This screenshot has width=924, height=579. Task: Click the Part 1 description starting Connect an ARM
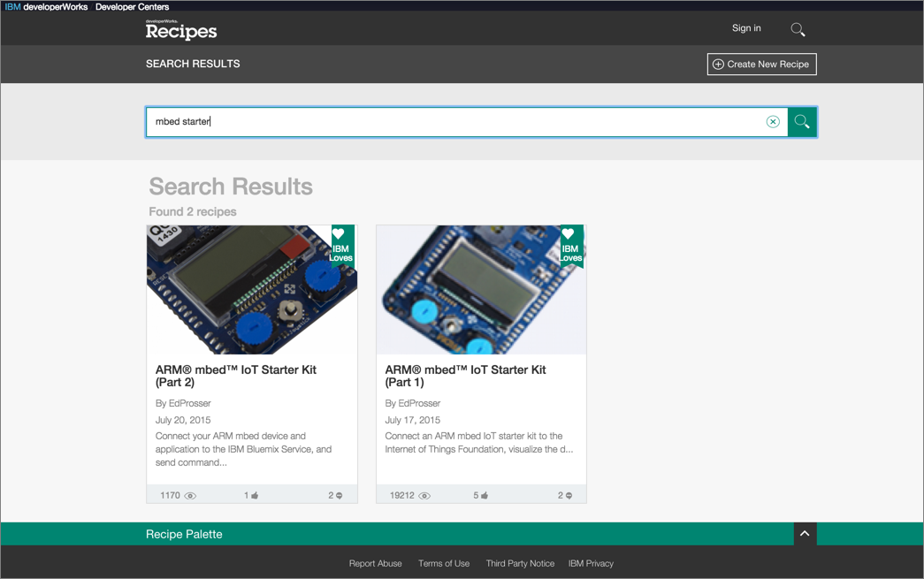(478, 443)
